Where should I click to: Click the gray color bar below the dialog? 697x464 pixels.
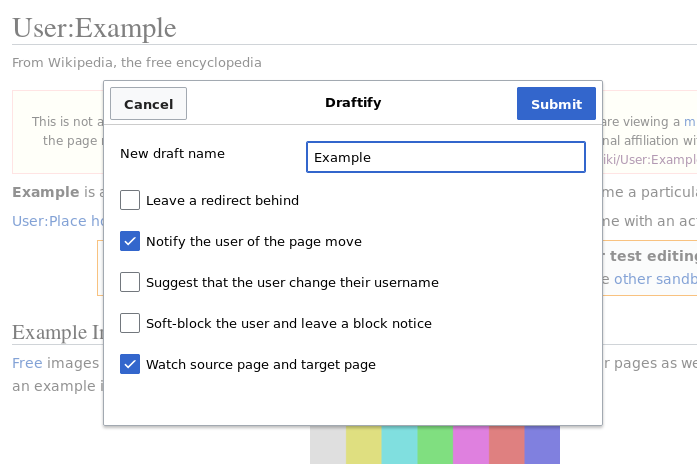click(328, 444)
